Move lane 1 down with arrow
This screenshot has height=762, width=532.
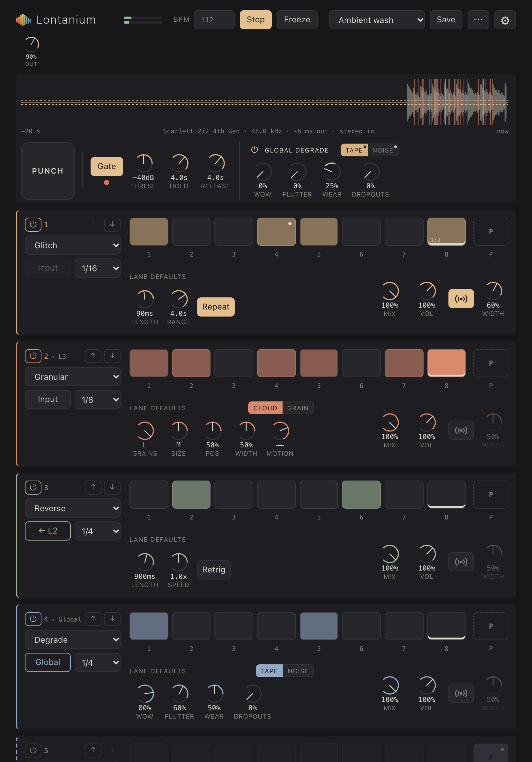click(x=112, y=224)
